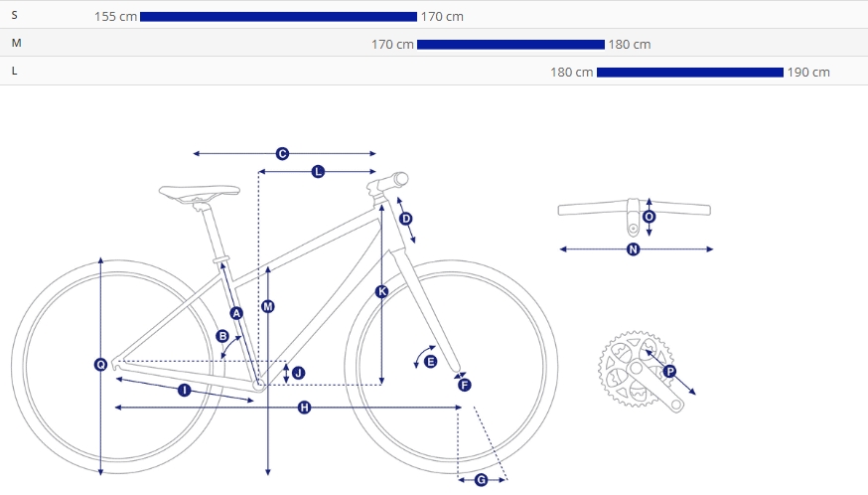Select the M standover height marker
Image resolution: width=868 pixels, height=495 pixels.
coord(268,306)
